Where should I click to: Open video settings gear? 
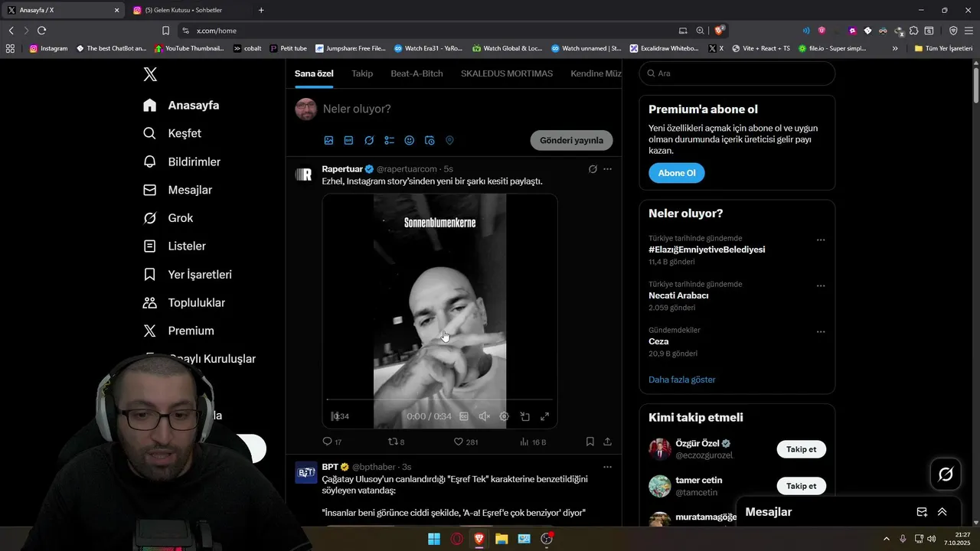(x=505, y=416)
